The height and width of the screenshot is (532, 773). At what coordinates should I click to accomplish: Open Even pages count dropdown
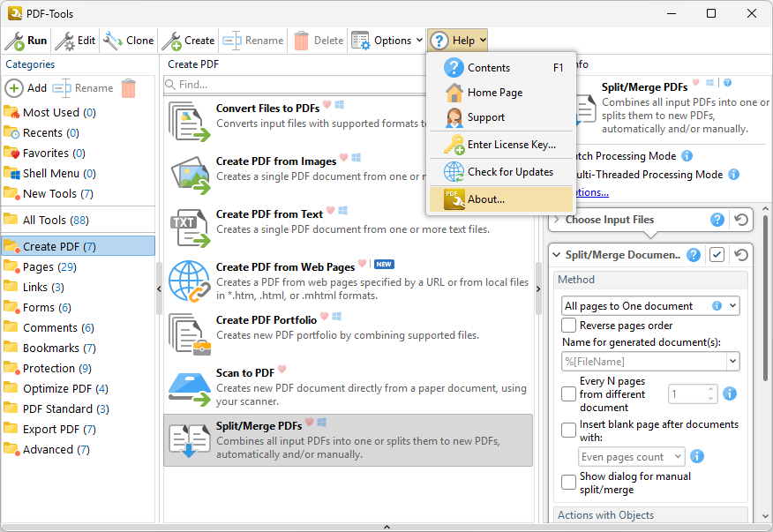pos(632,456)
